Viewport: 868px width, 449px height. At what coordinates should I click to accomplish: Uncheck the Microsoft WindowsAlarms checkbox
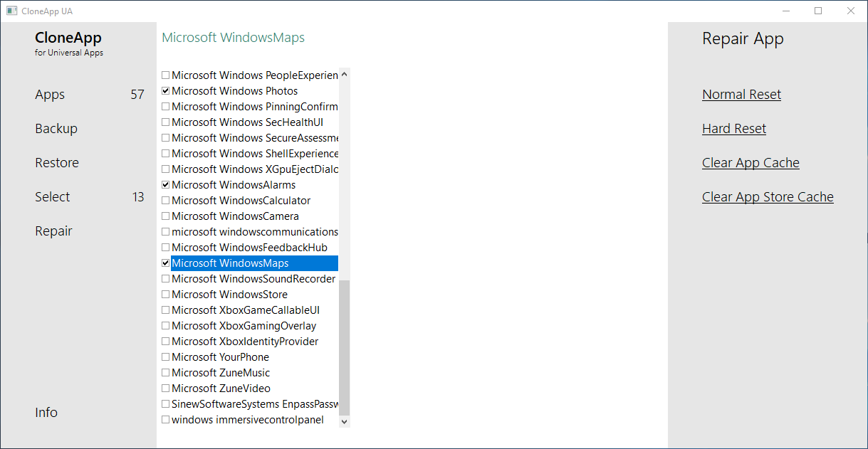tap(166, 185)
